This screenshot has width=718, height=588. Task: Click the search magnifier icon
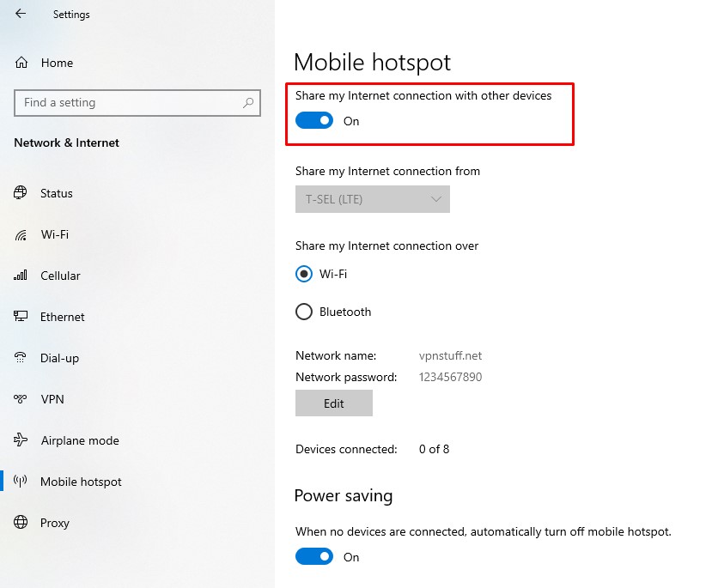tap(247, 102)
